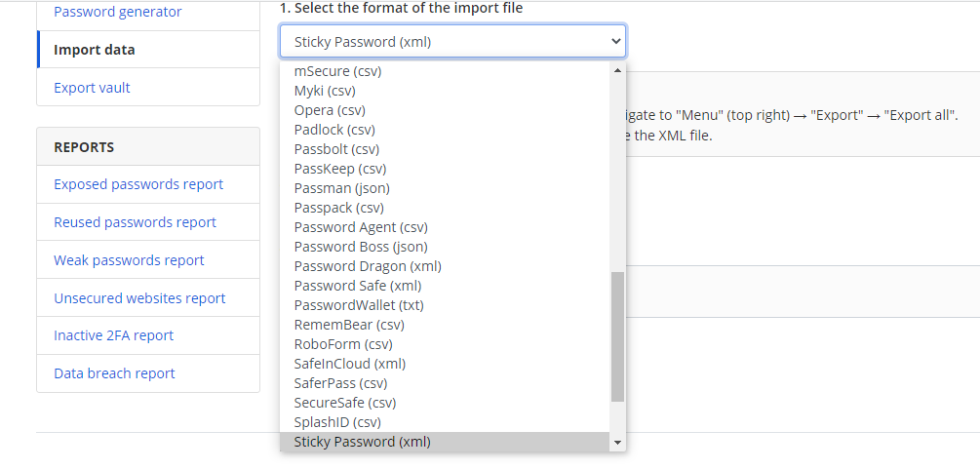Open Inactive 2FA report
The image size is (980, 469).
coord(113,335)
